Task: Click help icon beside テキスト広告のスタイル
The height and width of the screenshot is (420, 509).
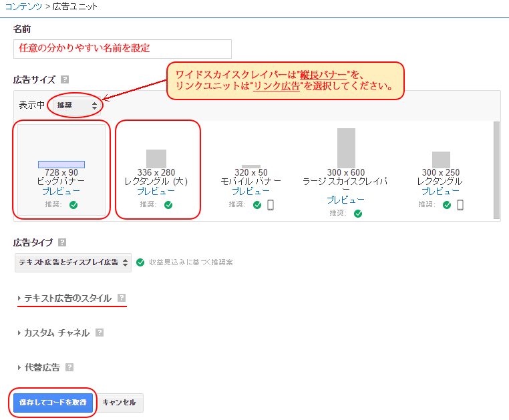Action: coord(122,298)
